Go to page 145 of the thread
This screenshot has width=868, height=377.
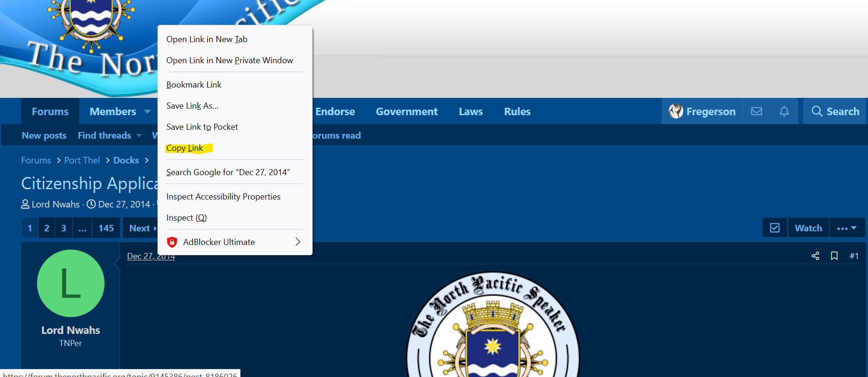tap(106, 228)
